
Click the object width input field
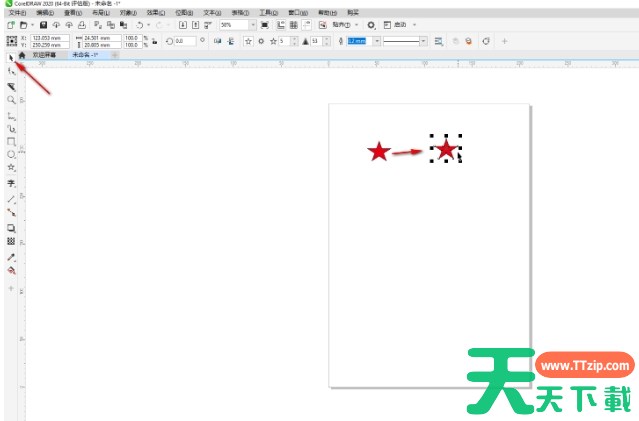pos(102,38)
